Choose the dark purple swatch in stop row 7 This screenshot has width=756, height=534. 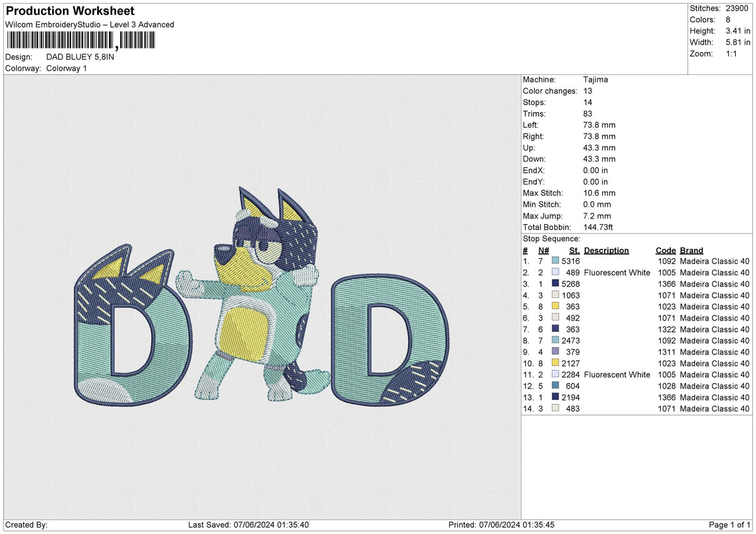(555, 329)
